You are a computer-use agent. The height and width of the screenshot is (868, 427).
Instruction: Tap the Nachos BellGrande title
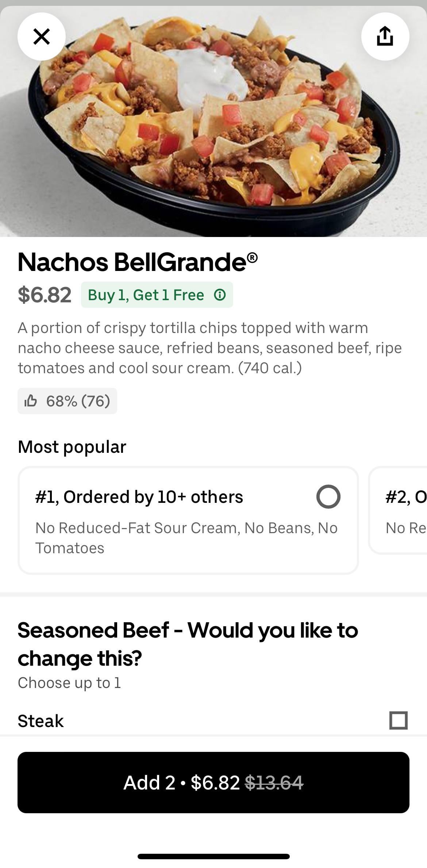[138, 262]
